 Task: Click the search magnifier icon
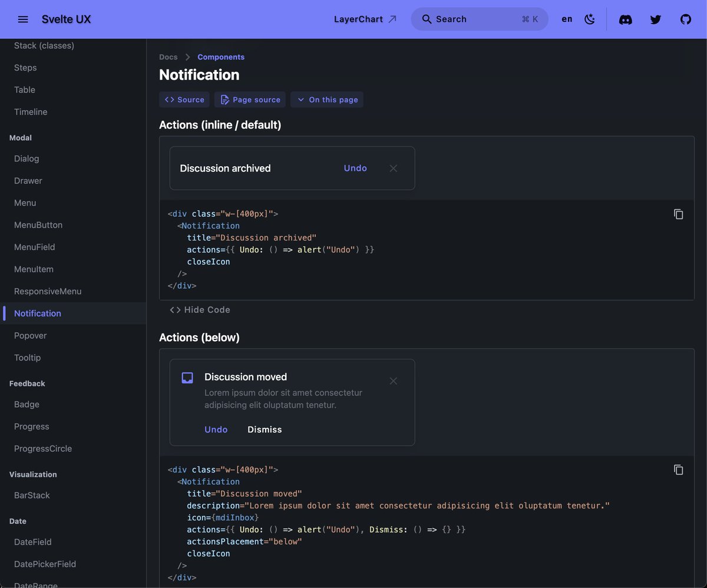tap(426, 18)
